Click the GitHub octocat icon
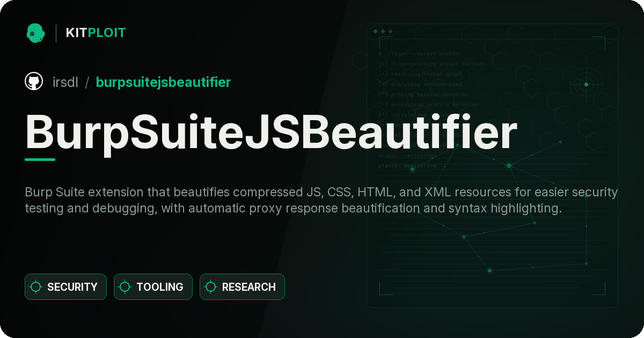Screen dimensions: 644x338 point(34,82)
